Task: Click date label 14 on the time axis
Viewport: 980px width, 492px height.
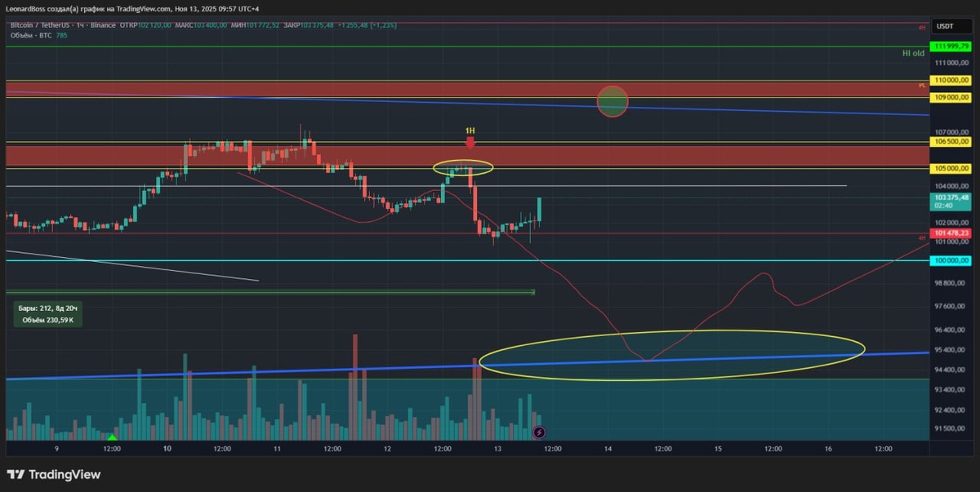Action: click(608, 449)
